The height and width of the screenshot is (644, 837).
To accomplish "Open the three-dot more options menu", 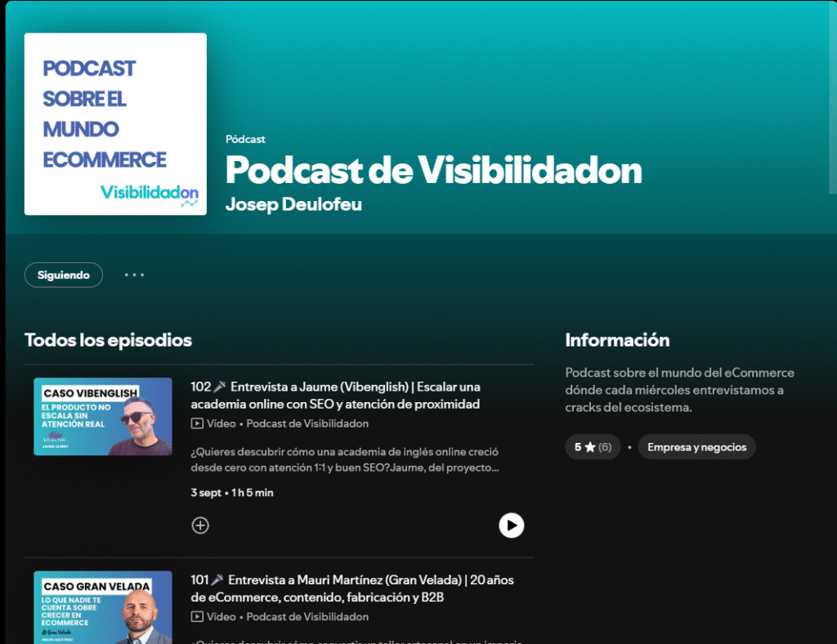I will point(134,275).
